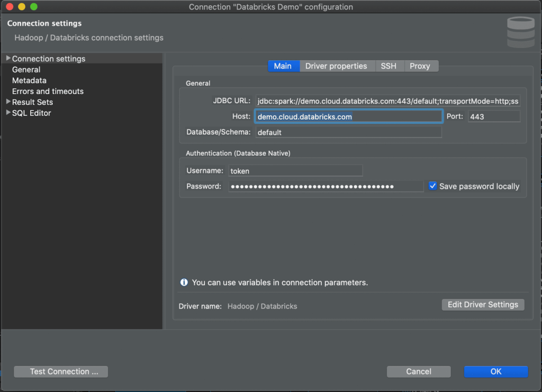This screenshot has height=392, width=542.
Task: Cancel the connection configuration
Action: (419, 371)
